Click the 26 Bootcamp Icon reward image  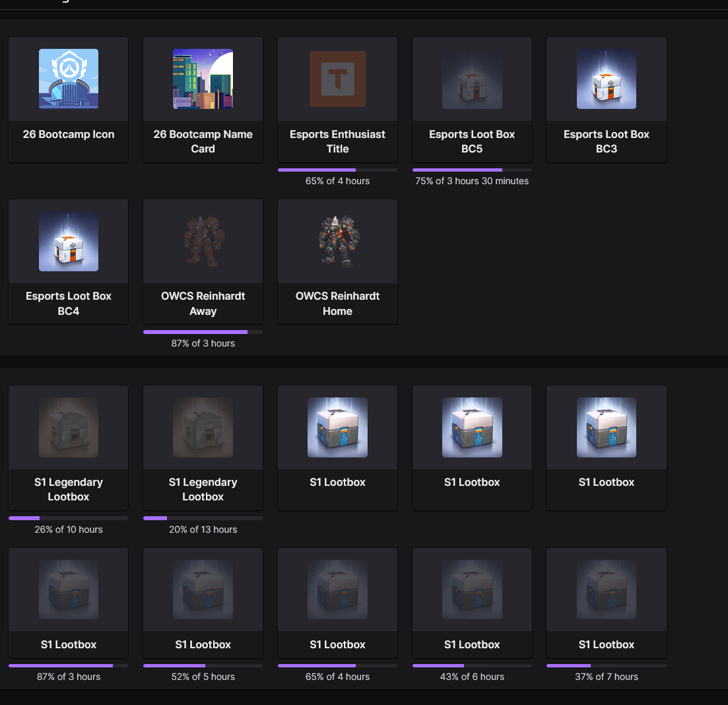pyautogui.click(x=68, y=79)
